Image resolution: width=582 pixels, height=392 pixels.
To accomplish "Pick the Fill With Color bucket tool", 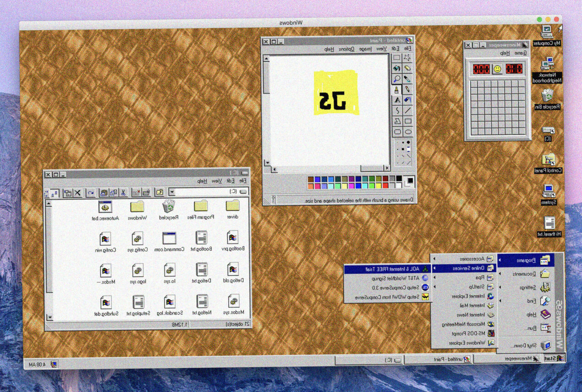I will click(397, 68).
